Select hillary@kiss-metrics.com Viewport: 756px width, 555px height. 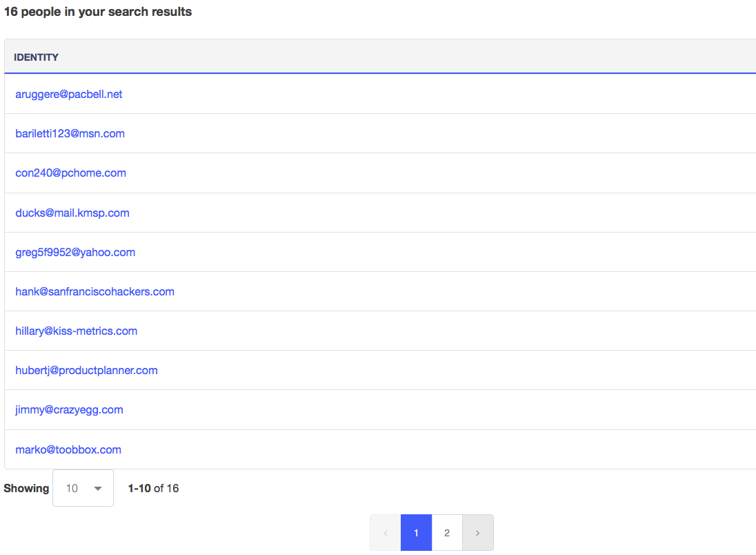tap(76, 331)
